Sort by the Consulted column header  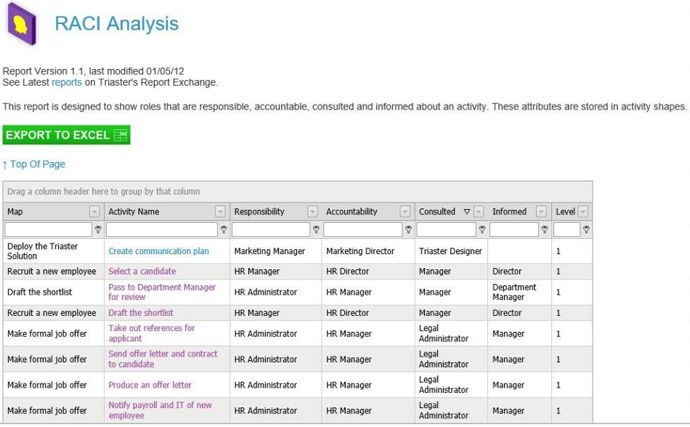pyautogui.click(x=437, y=212)
